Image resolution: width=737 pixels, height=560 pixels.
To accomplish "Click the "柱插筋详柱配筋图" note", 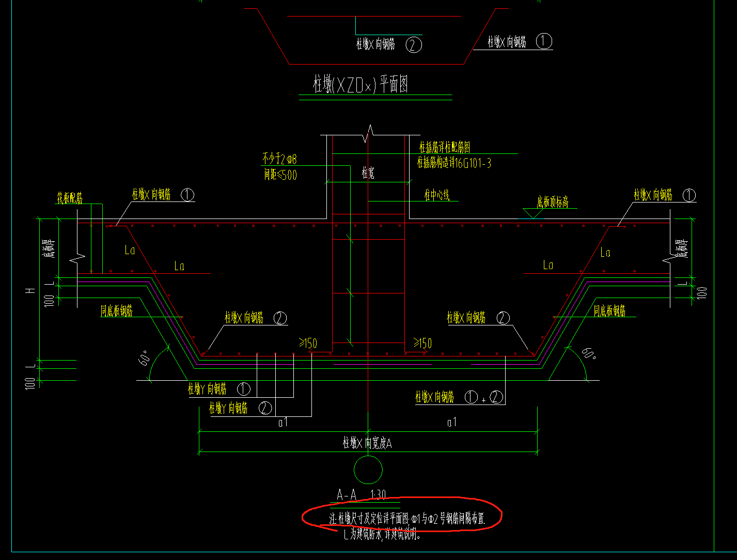I will coord(445,148).
